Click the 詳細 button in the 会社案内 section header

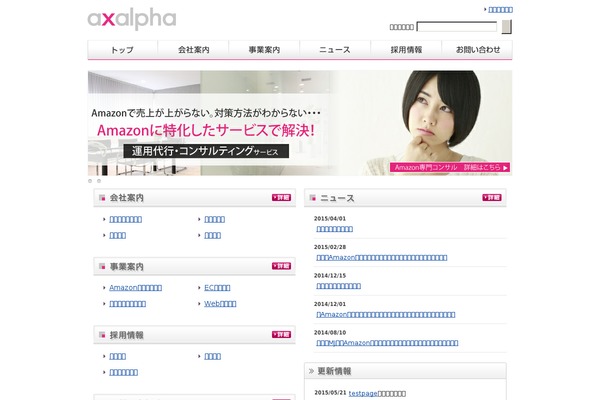click(x=281, y=198)
